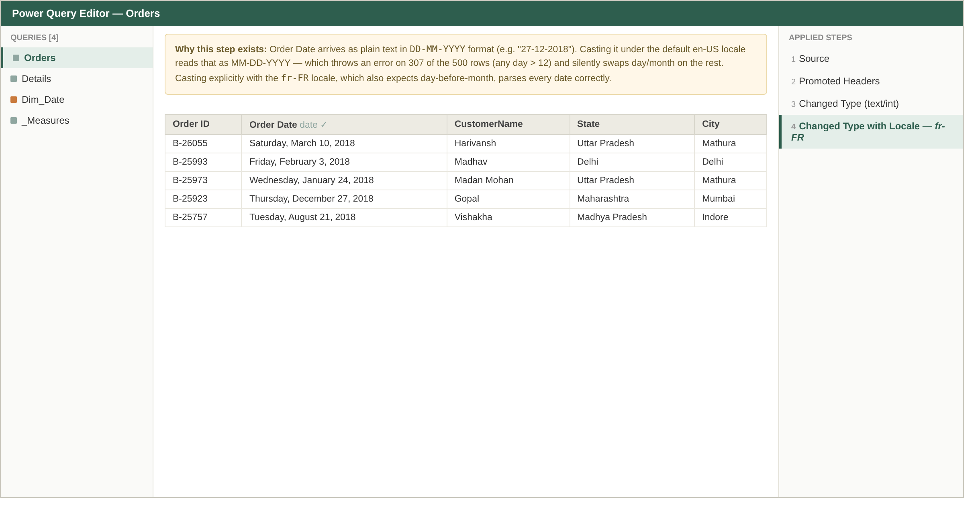
Task: Click State cell Uttar Pradesh in B-26055 row
Action: coord(632,143)
